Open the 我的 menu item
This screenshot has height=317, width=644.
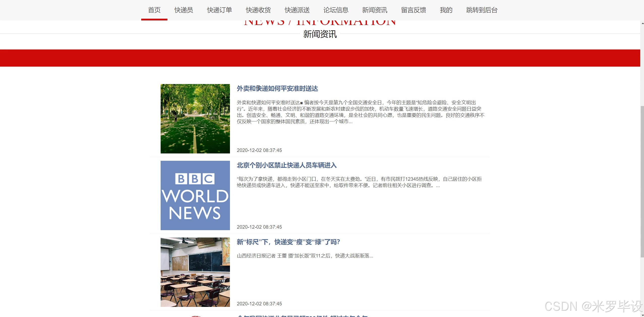tap(446, 10)
